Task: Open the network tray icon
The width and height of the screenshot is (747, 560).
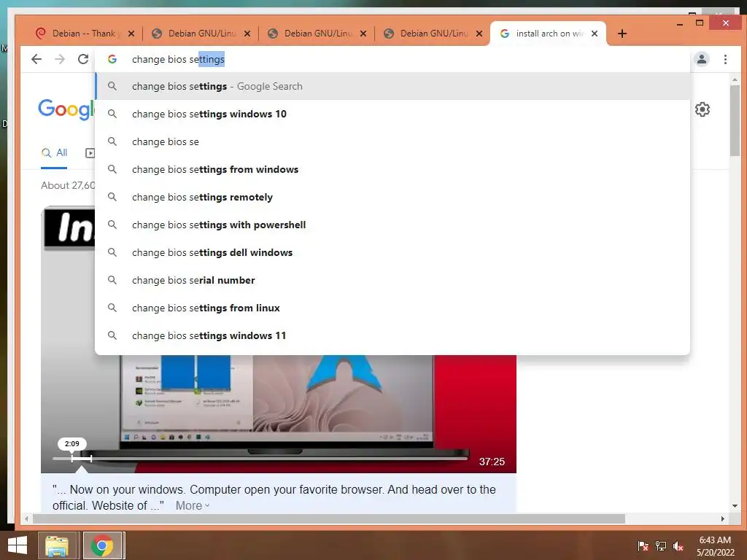Action: point(661,546)
